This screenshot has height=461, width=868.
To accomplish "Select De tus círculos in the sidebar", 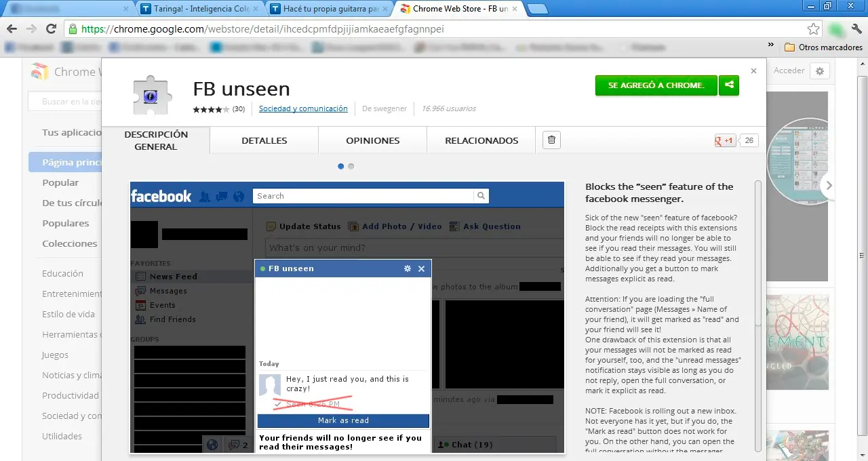I will (x=72, y=203).
